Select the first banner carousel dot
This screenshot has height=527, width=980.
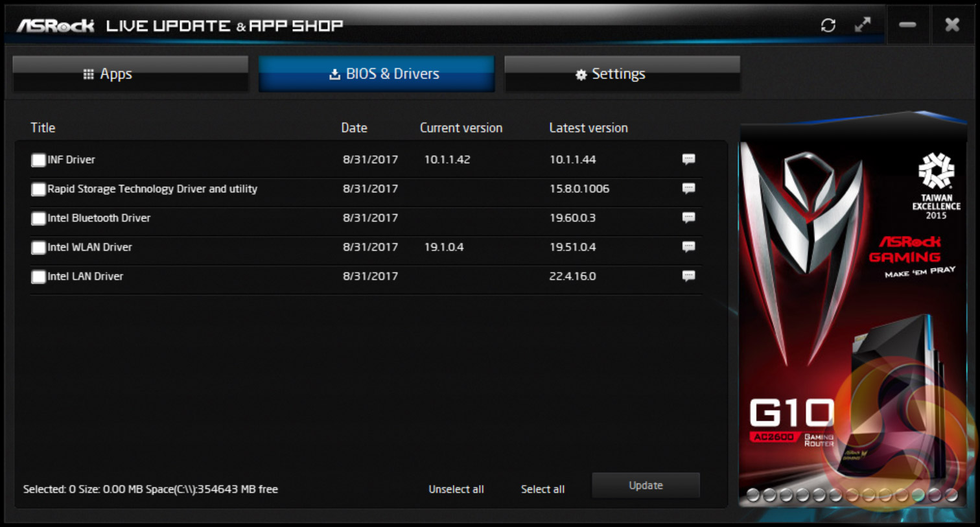click(x=752, y=495)
